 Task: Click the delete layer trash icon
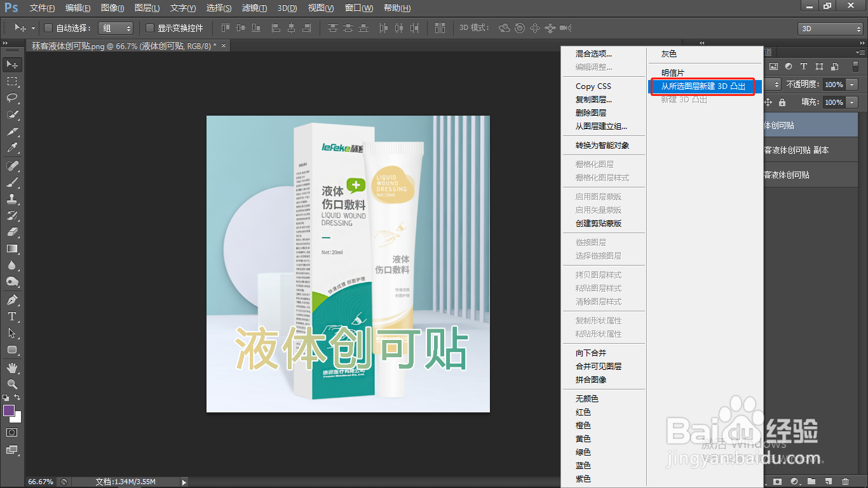[846, 481]
